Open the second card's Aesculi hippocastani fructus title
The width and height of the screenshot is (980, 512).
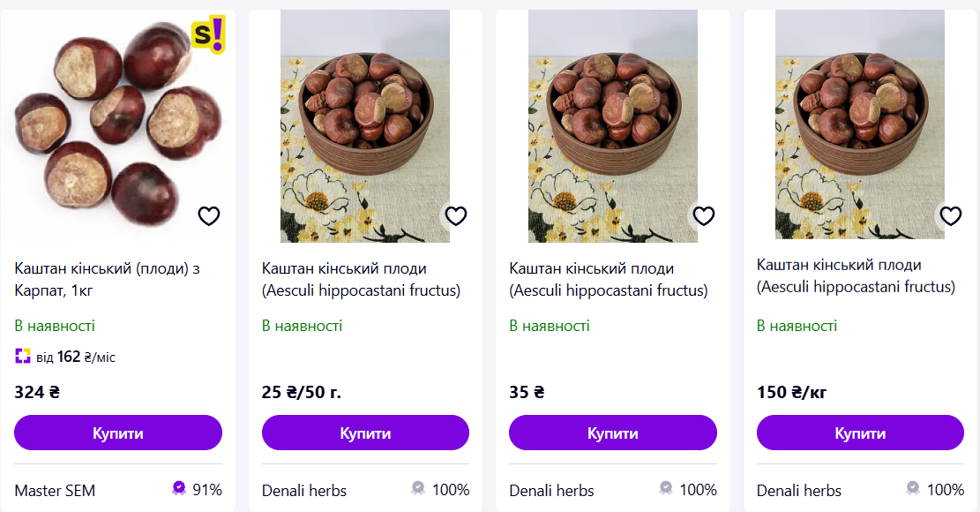(363, 275)
